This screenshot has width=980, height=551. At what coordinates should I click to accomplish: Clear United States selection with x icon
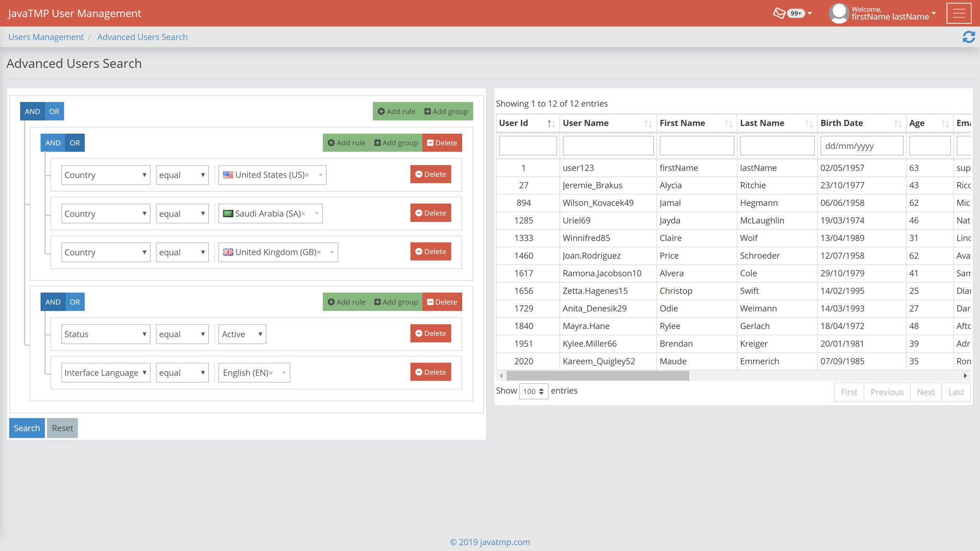tap(307, 175)
